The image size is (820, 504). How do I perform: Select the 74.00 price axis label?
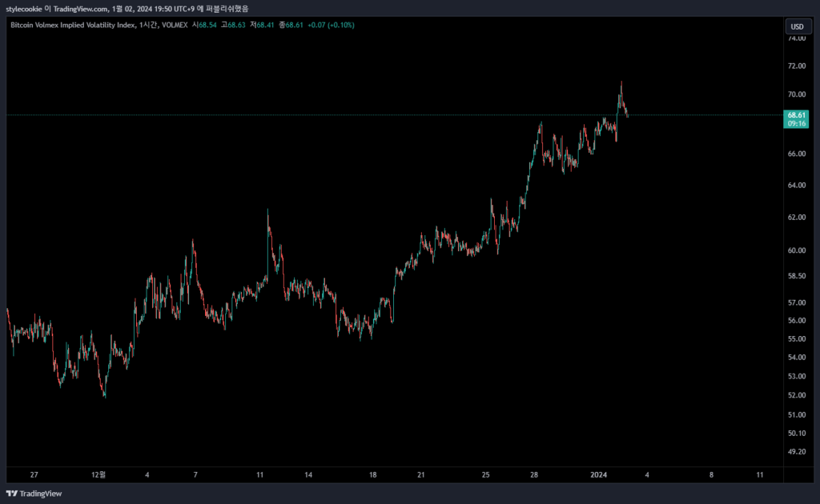coord(796,38)
